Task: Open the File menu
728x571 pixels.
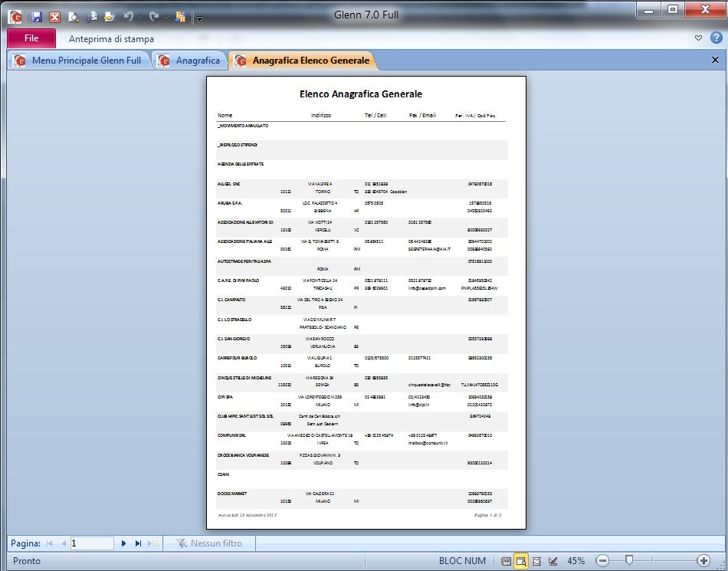Action: (31, 38)
